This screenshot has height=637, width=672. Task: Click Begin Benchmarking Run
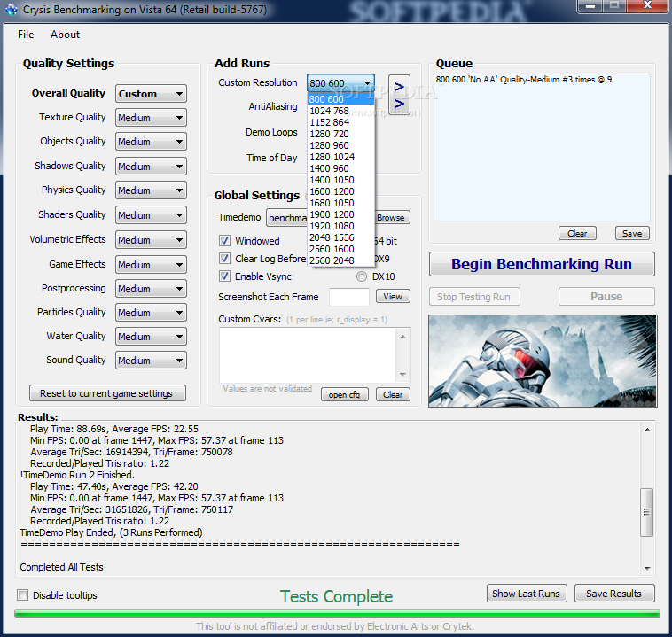coord(542,264)
